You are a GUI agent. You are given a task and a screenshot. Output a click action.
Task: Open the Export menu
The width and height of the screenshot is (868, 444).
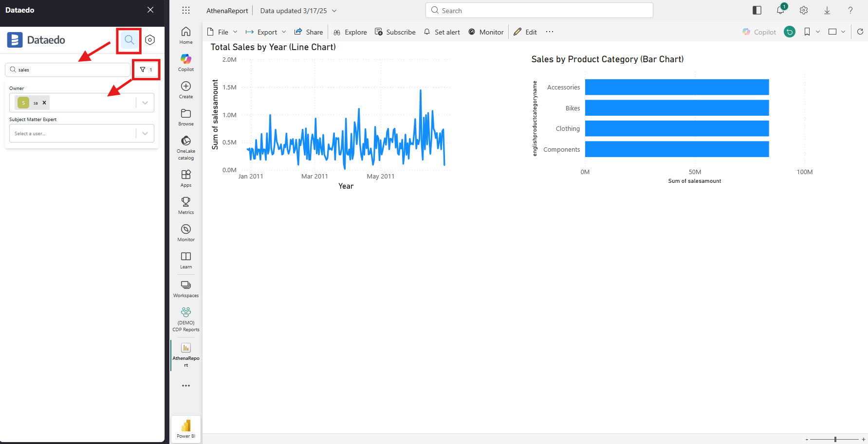pos(266,32)
